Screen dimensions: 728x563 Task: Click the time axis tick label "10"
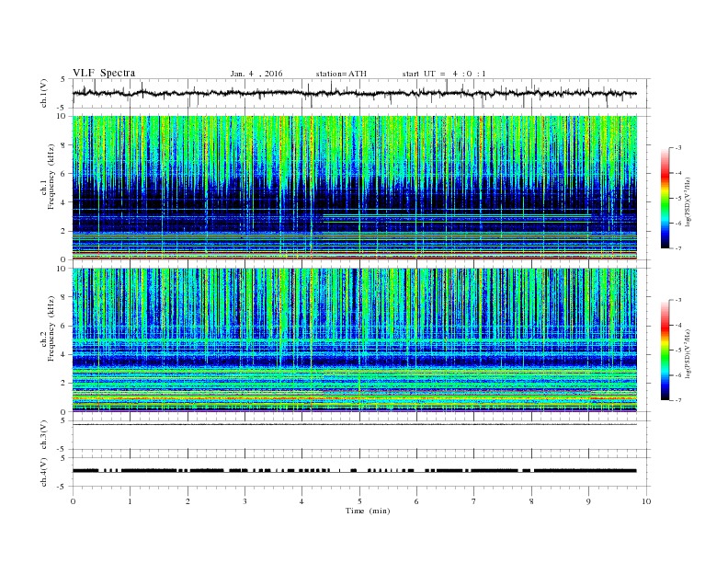646,501
